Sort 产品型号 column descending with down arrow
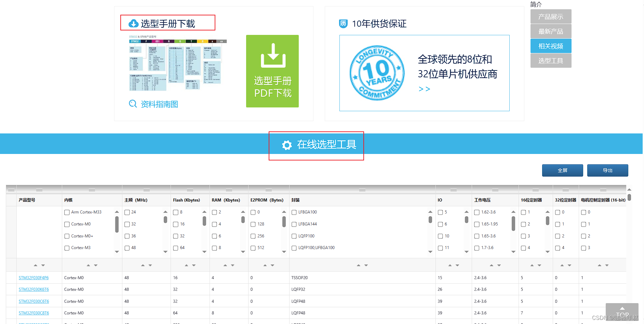Screen dimensions: 644x324 [x=43, y=265]
